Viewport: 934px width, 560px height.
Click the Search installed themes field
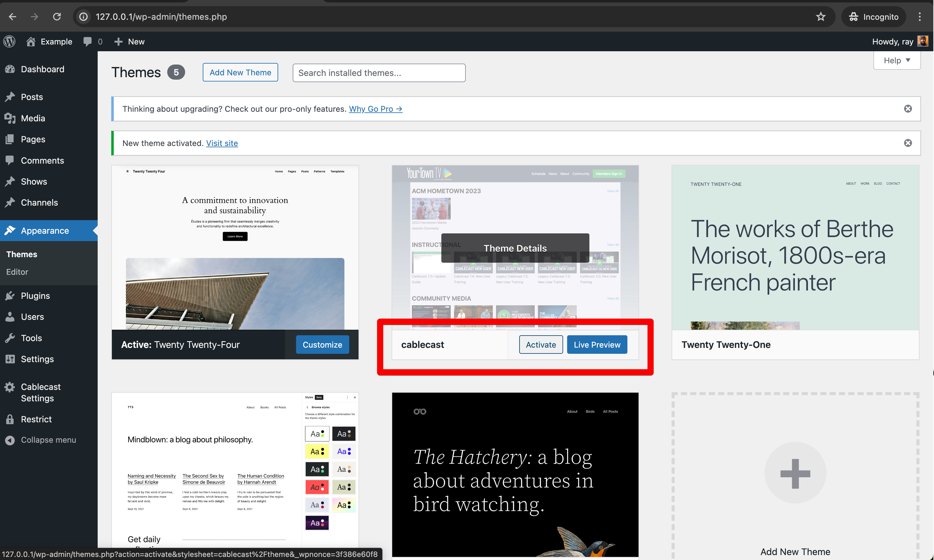pyautogui.click(x=379, y=73)
